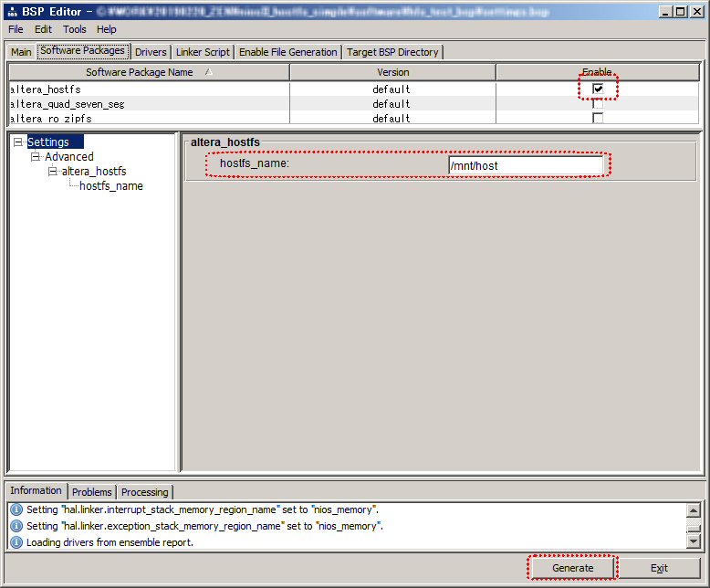Image resolution: width=710 pixels, height=588 pixels.
Task: Select the altera_ro_zipfs package name
Action: point(51,118)
